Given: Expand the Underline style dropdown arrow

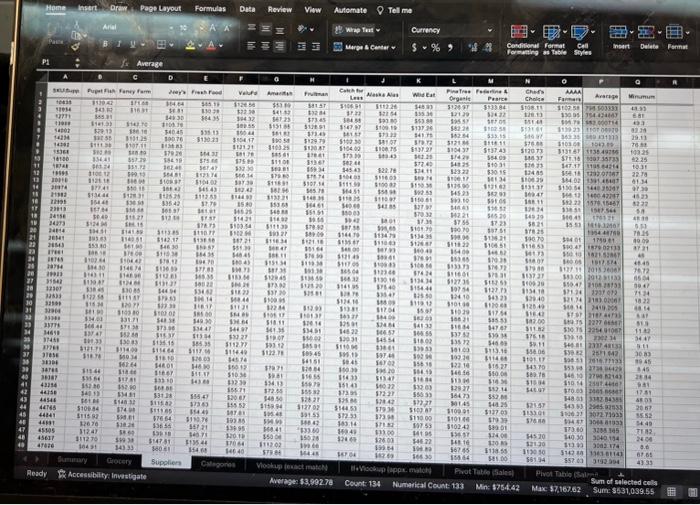Looking at the screenshot, I should [x=142, y=45].
